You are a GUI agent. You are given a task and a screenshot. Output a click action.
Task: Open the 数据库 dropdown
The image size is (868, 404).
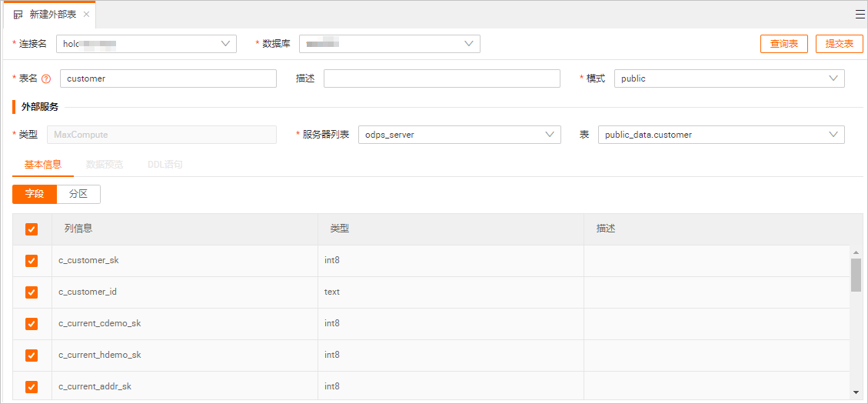390,44
